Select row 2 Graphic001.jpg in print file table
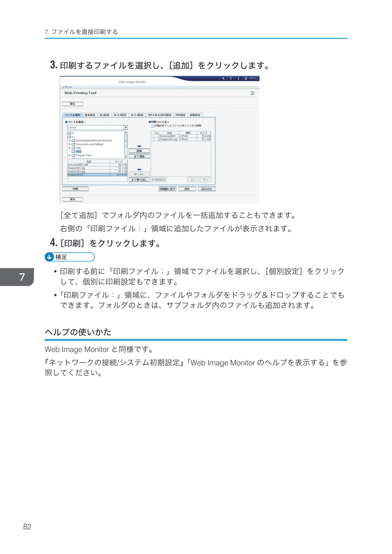This screenshot has width=392, height=554. point(181,139)
